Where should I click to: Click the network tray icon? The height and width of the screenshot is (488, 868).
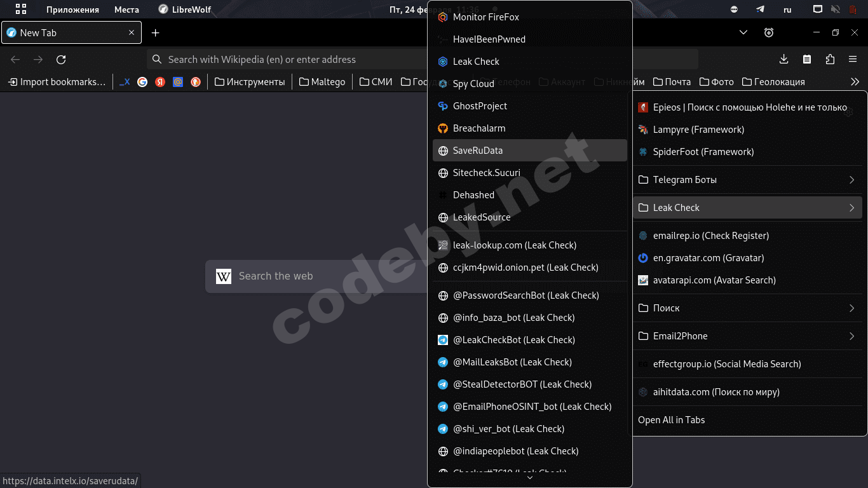(x=818, y=10)
